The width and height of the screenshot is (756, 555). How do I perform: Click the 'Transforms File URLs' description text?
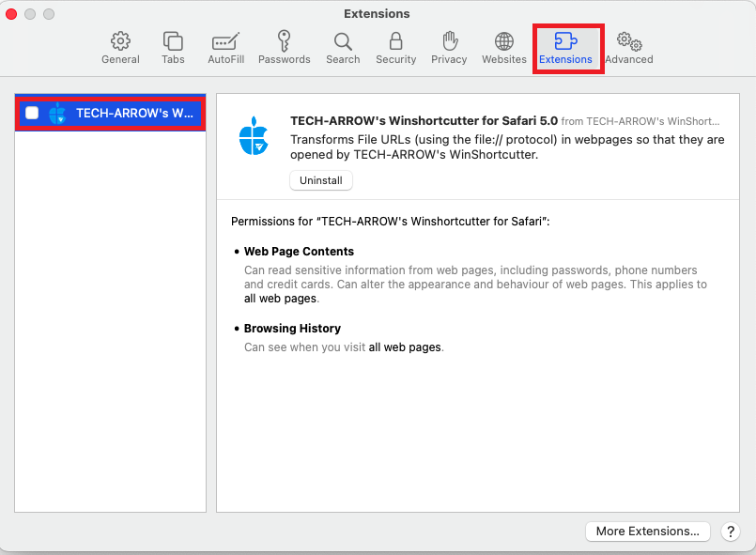click(507, 147)
